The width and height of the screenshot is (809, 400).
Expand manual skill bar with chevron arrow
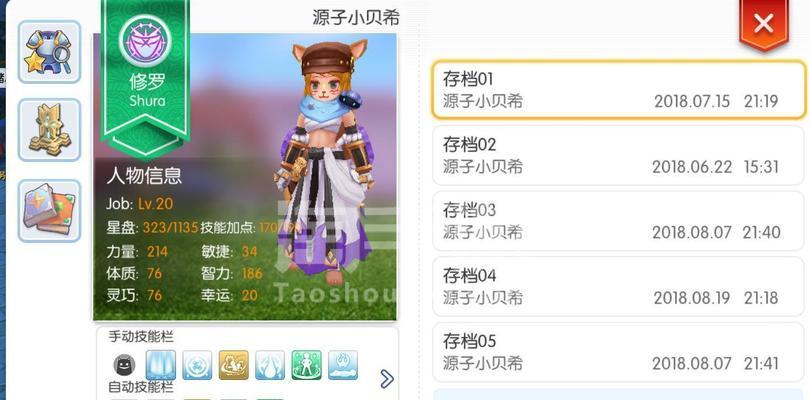coord(386,378)
